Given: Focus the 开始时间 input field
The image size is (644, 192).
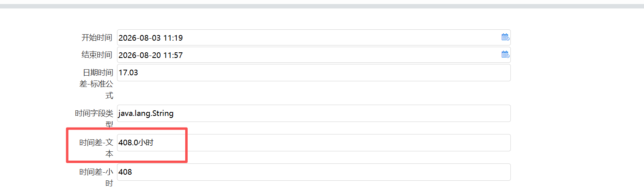Looking at the screenshot, I should click(x=314, y=37).
